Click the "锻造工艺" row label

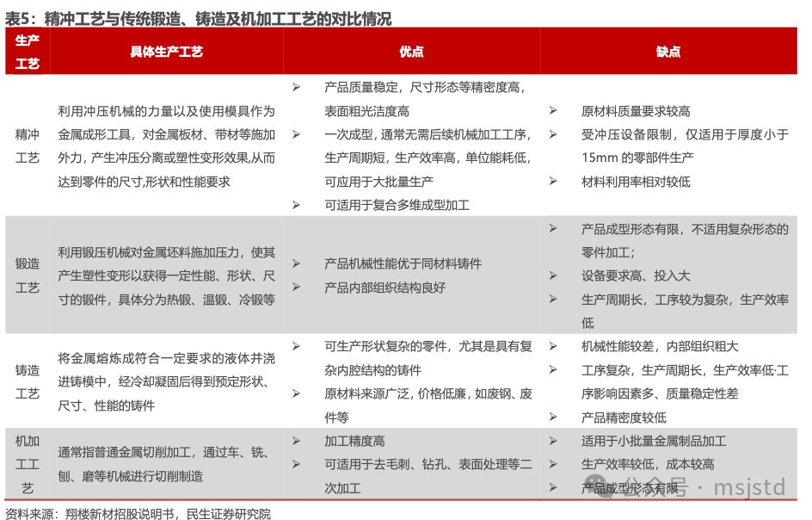click(28, 275)
